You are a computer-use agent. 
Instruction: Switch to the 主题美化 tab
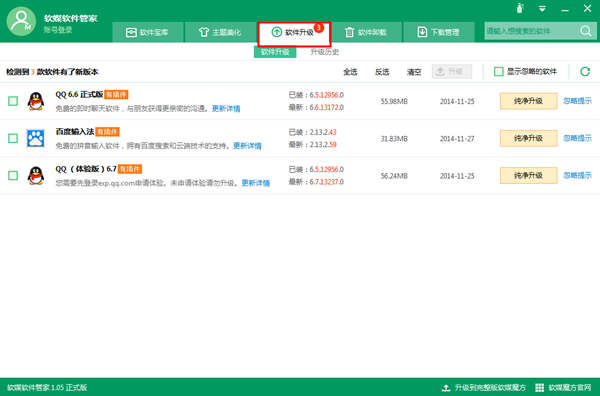220,32
